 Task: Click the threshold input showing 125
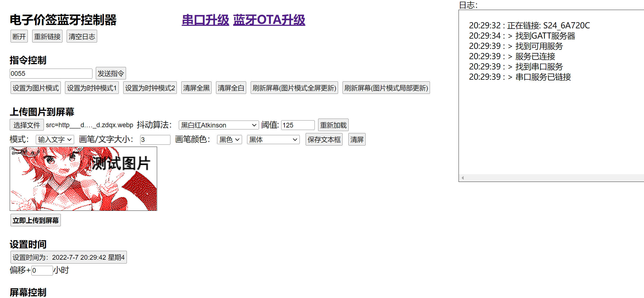click(x=297, y=125)
